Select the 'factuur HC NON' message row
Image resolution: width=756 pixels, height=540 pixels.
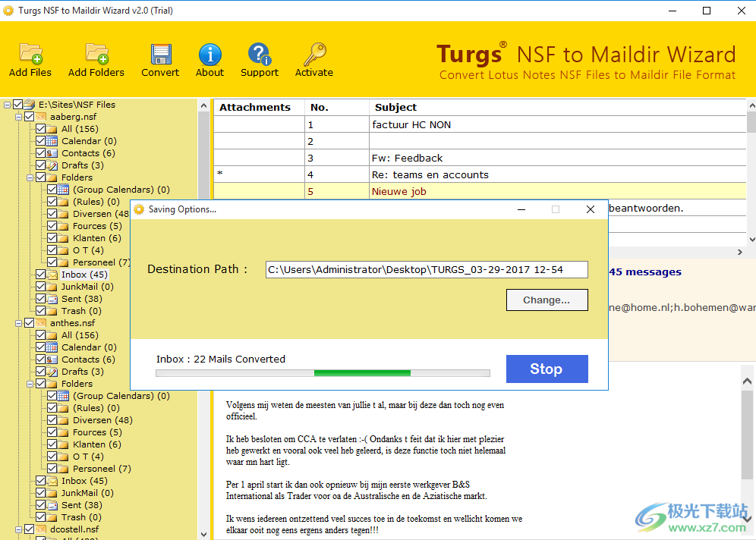point(480,125)
